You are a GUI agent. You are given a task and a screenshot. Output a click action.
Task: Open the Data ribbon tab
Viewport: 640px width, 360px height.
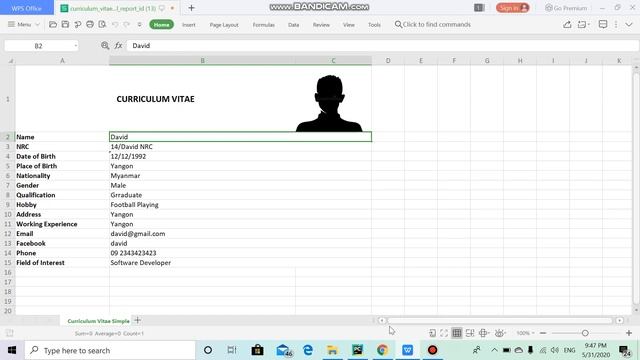pyautogui.click(x=293, y=24)
